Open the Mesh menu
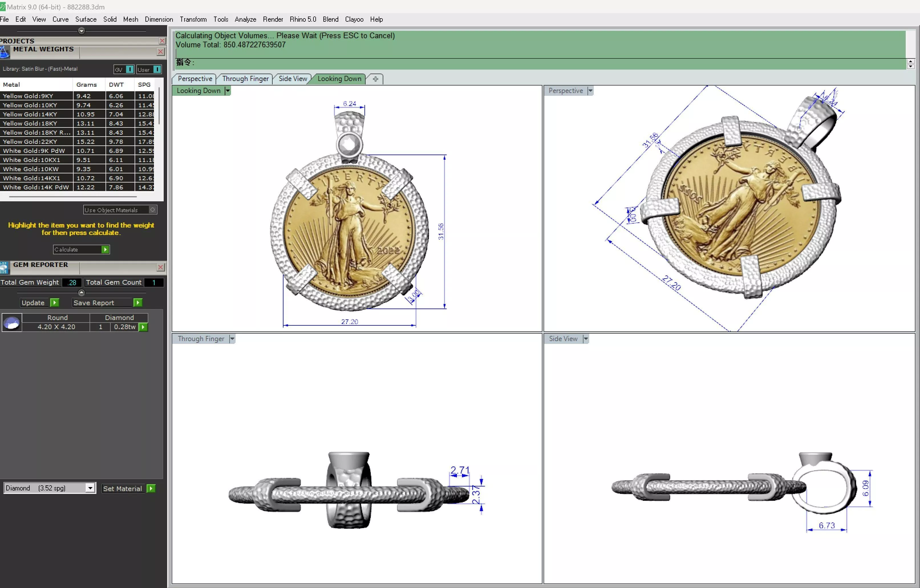The width and height of the screenshot is (920, 588). pyautogui.click(x=131, y=19)
